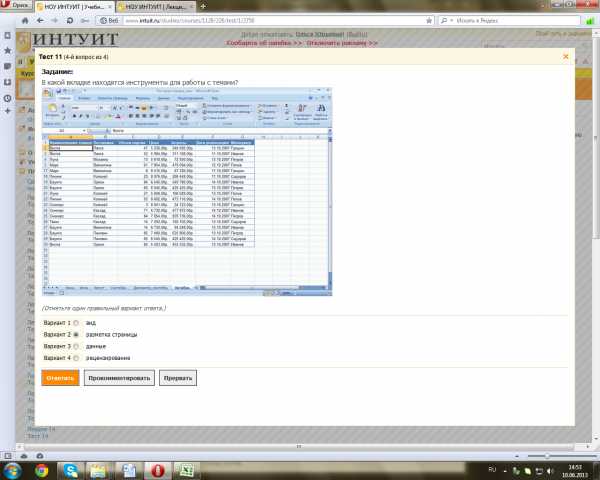Click the Opera Turbo icon in status bar
This screenshot has width=600, height=480.
tap(40, 456)
